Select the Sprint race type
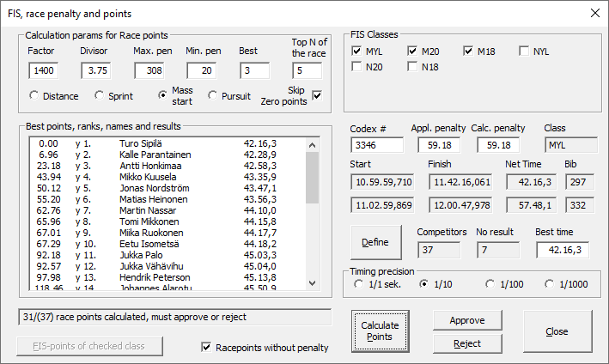 click(100, 95)
